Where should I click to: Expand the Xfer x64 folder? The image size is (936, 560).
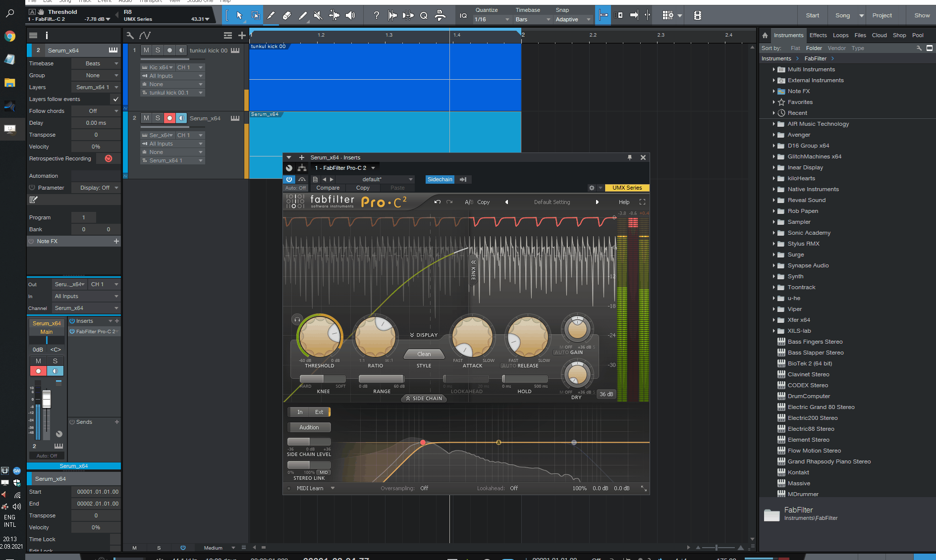(x=773, y=320)
